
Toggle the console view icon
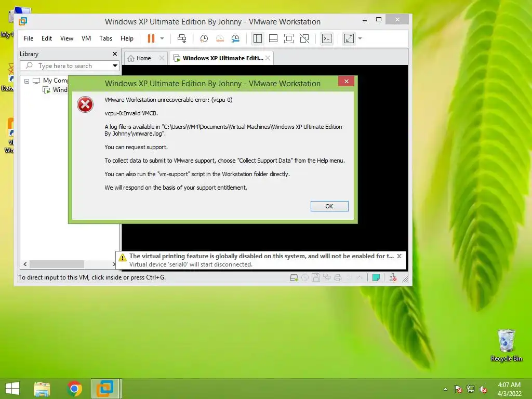pyautogui.click(x=327, y=38)
